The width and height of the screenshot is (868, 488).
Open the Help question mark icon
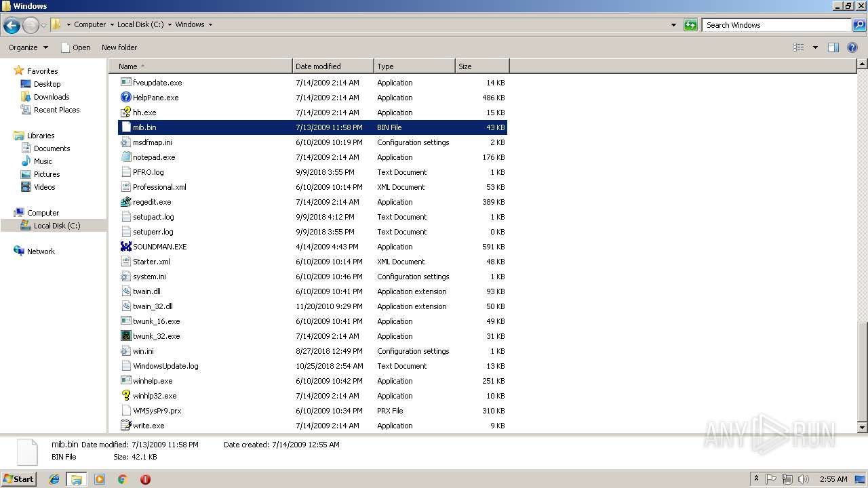point(853,47)
